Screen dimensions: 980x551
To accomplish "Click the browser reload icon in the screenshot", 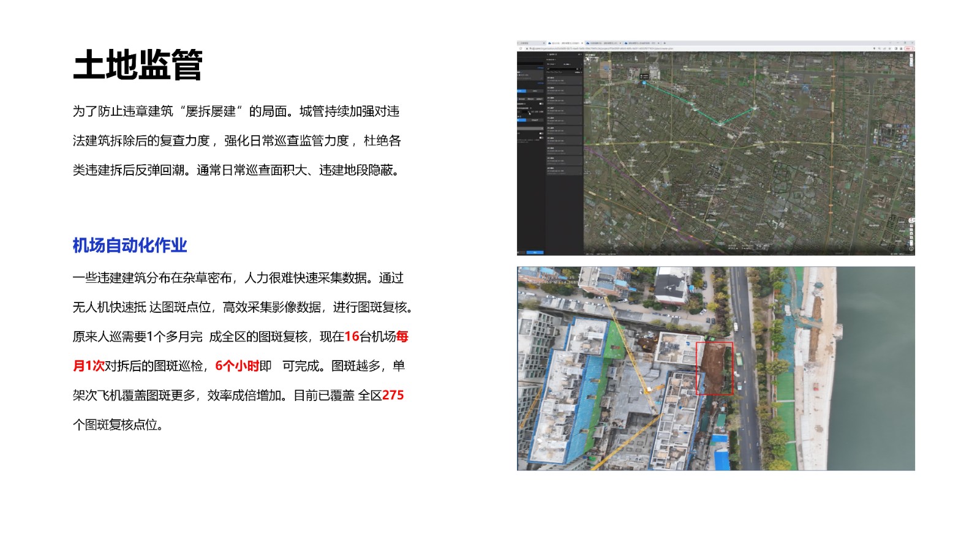I will (x=521, y=48).
